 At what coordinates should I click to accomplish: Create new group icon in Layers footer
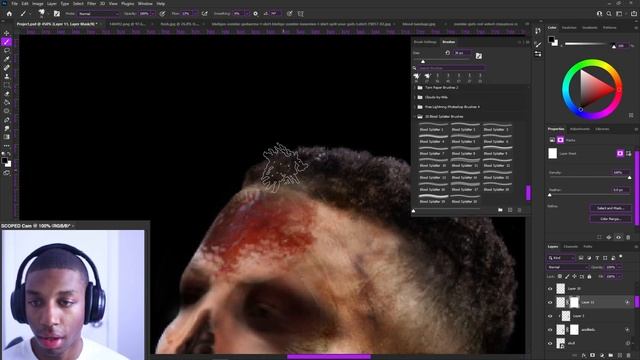pos(611,356)
